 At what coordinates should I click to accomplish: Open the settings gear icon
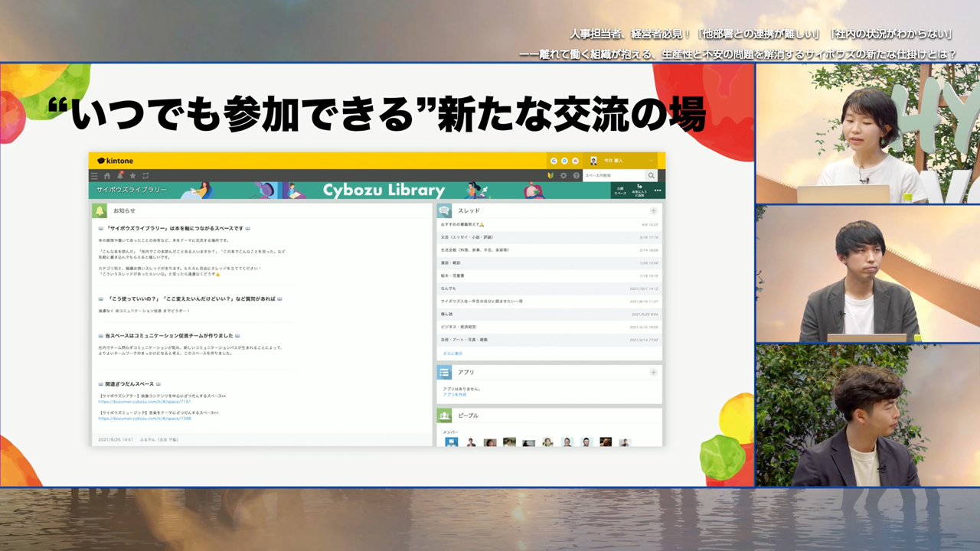563,176
